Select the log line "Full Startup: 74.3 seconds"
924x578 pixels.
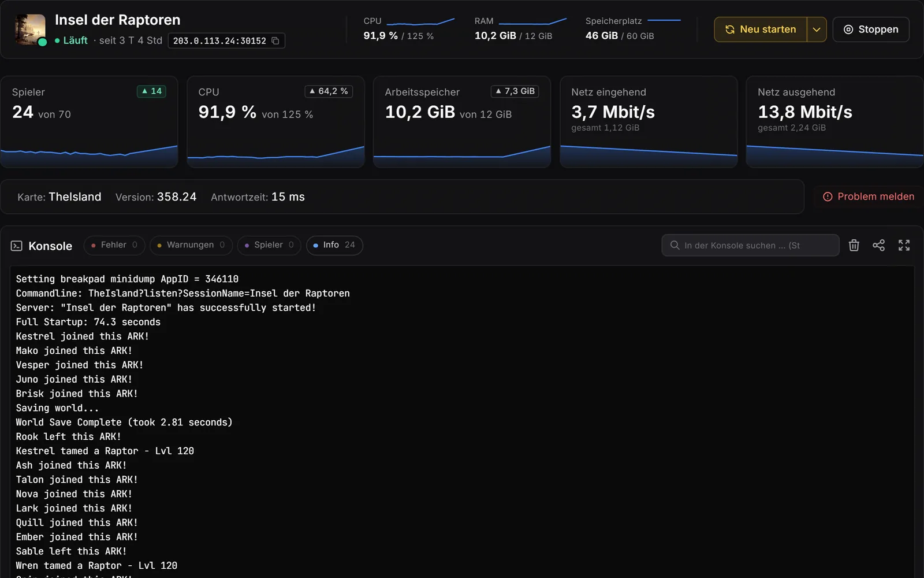coord(88,322)
